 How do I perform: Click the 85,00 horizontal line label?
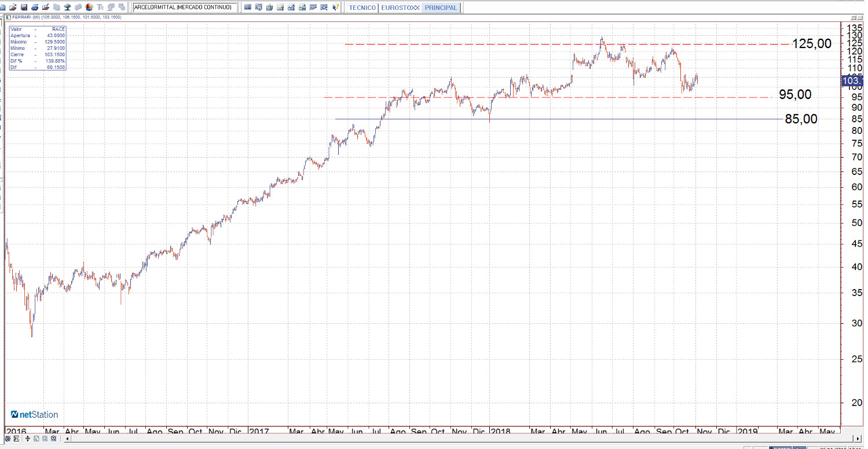coord(801,119)
